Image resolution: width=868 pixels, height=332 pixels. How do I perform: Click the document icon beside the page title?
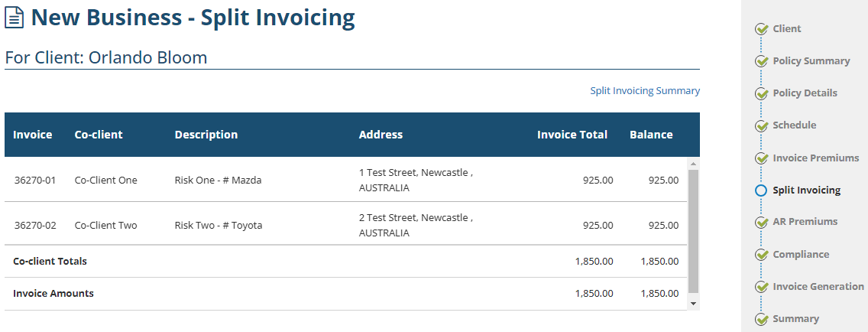point(15,18)
